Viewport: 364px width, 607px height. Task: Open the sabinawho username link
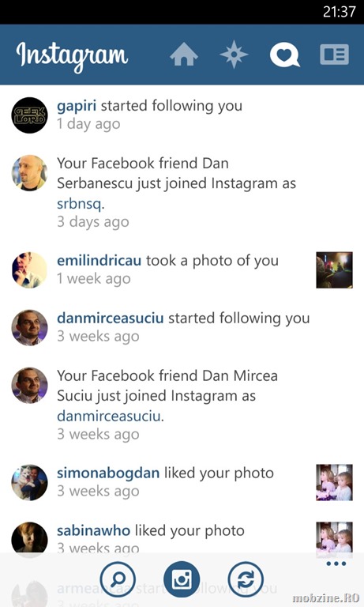pyautogui.click(x=93, y=531)
